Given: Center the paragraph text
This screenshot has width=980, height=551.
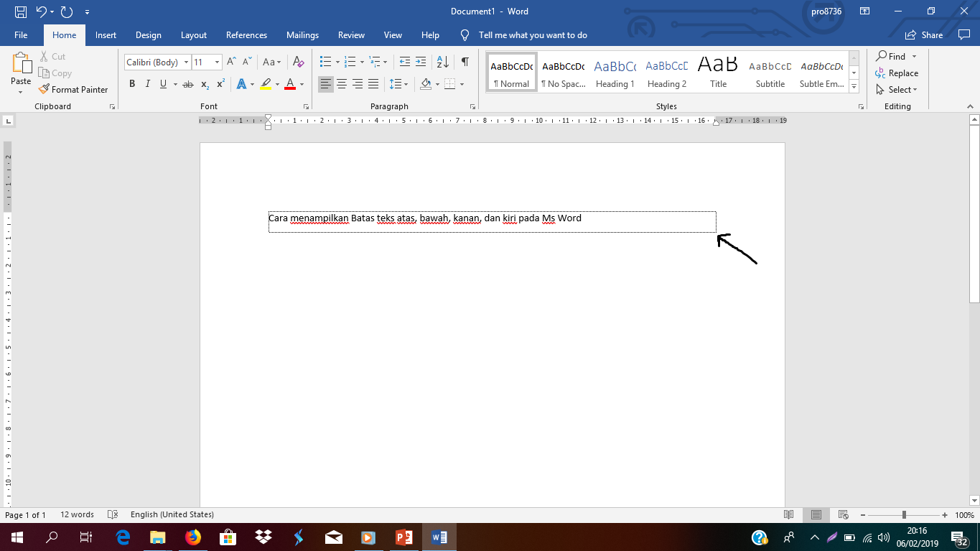Looking at the screenshot, I should click(342, 84).
